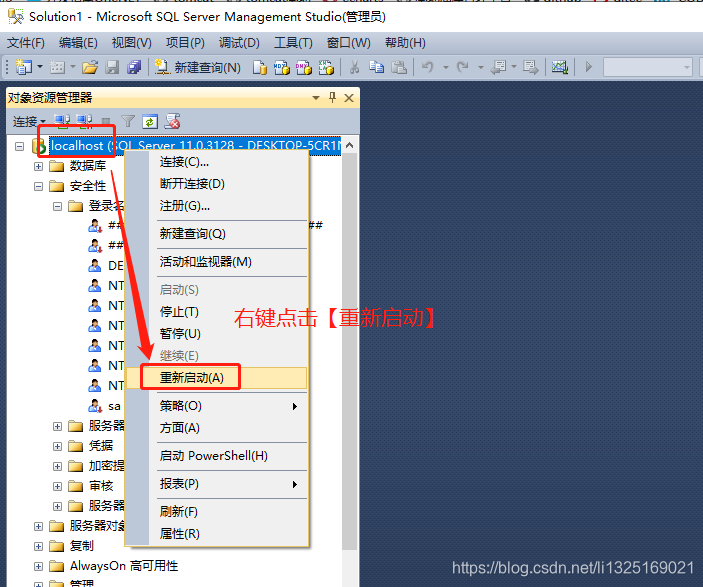Click the Object Explorer scrollbar up arrow

coord(350,145)
